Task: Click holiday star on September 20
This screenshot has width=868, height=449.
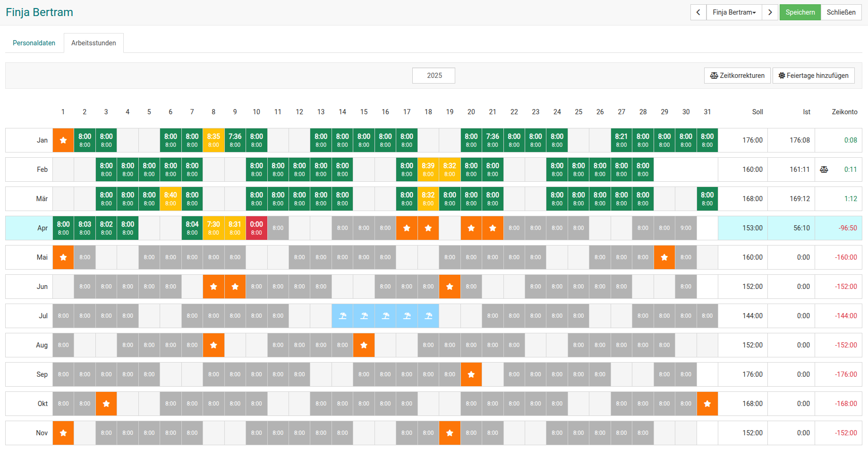Action: point(471,374)
